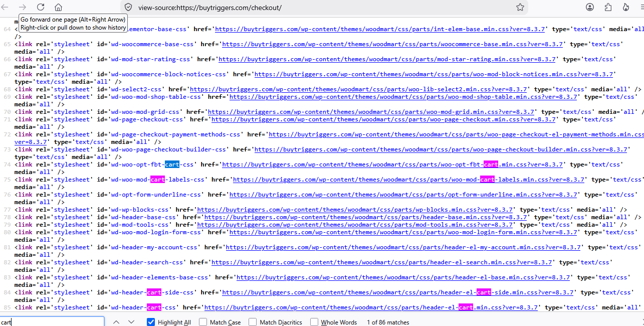Image resolution: width=644 pixels, height=326 pixels.
Task: Open the mod-star-rating.min.css link
Action: pos(387,59)
